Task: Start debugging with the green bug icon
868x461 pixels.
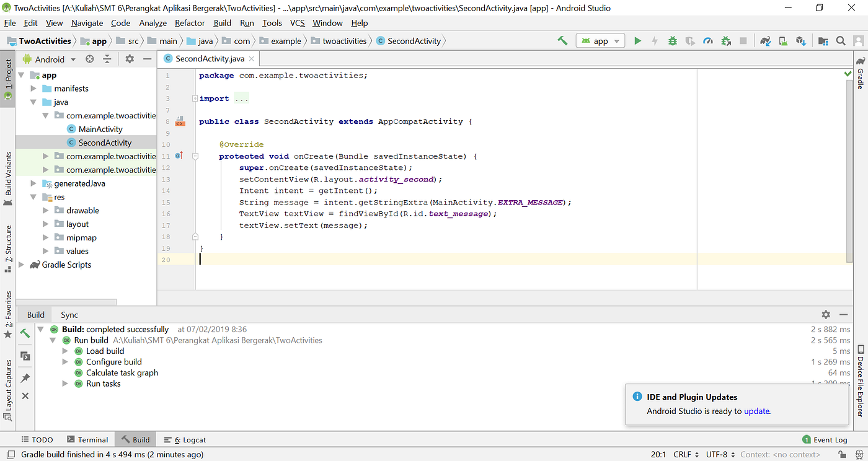Action: pyautogui.click(x=673, y=41)
